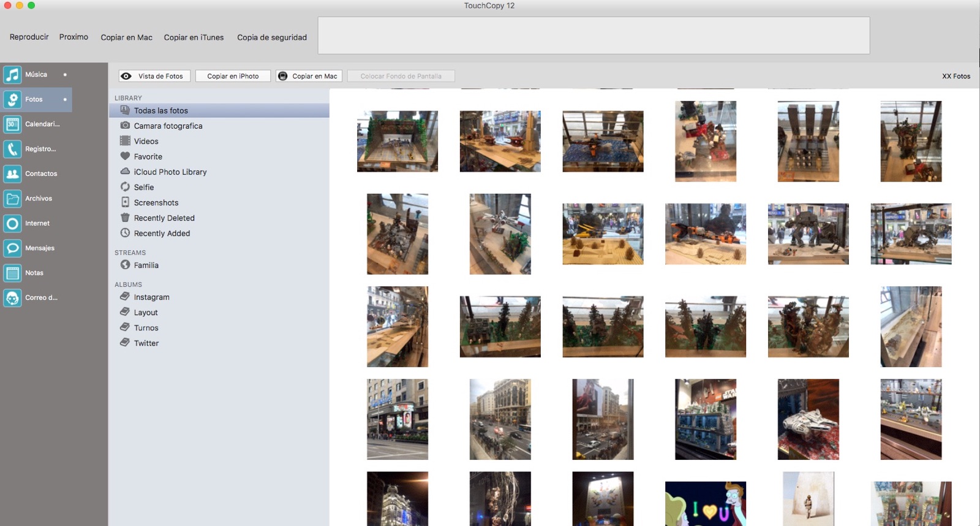Image resolution: width=980 pixels, height=526 pixels.
Task: Open the Archivos folder icon
Action: (x=12, y=199)
